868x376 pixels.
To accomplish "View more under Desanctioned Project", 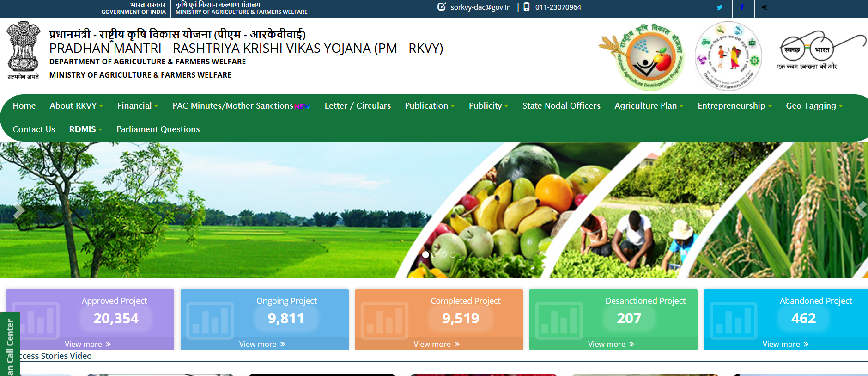I will tap(611, 344).
